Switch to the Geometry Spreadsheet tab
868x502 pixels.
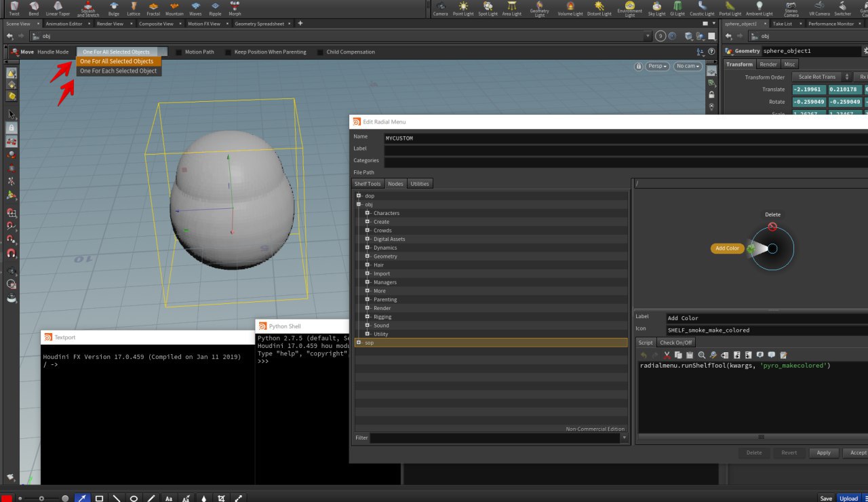pyautogui.click(x=260, y=24)
